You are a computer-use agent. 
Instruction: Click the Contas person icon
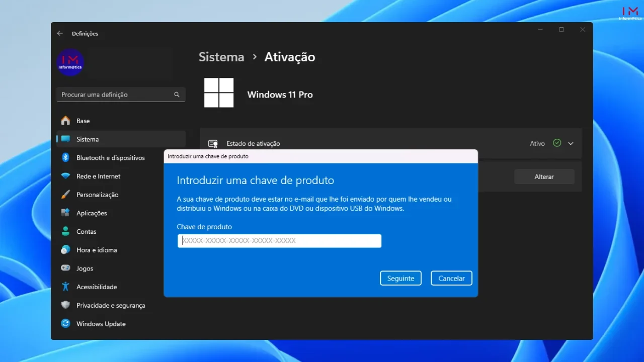[65, 231]
